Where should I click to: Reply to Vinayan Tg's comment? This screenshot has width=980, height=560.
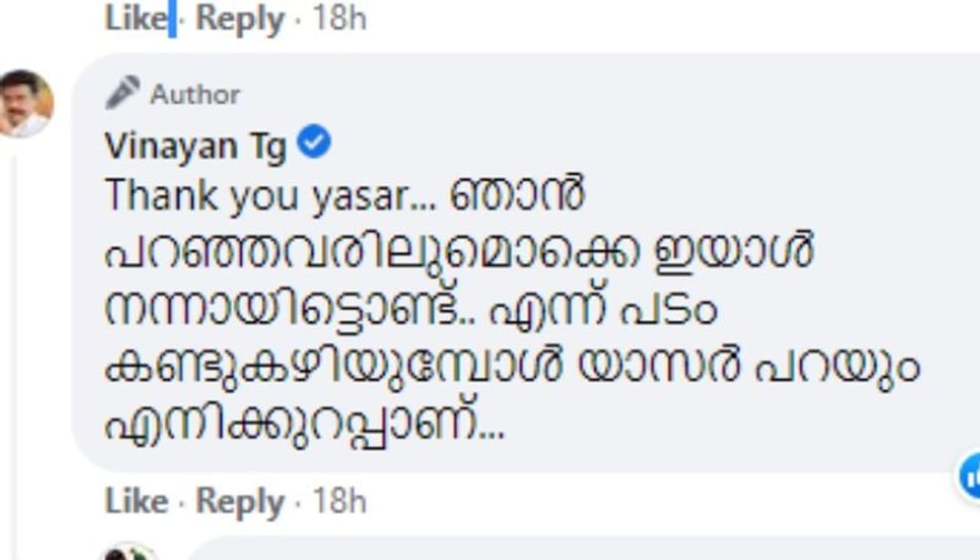239,502
